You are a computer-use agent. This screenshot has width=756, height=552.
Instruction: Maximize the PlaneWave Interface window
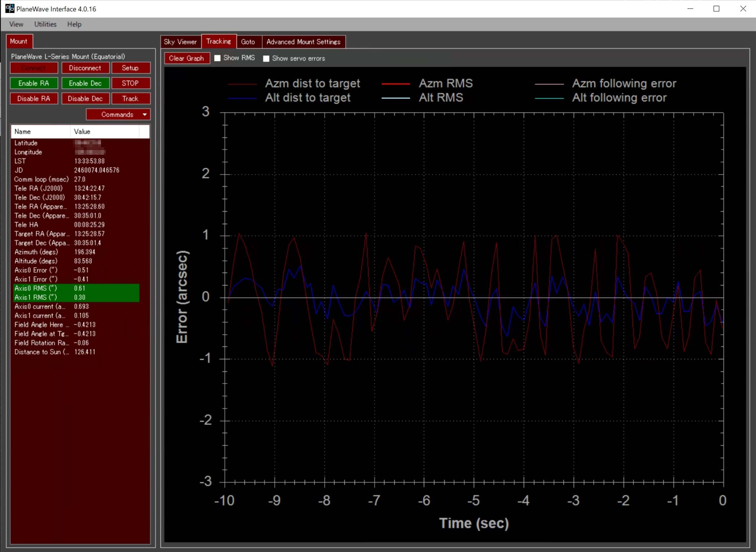[717, 9]
